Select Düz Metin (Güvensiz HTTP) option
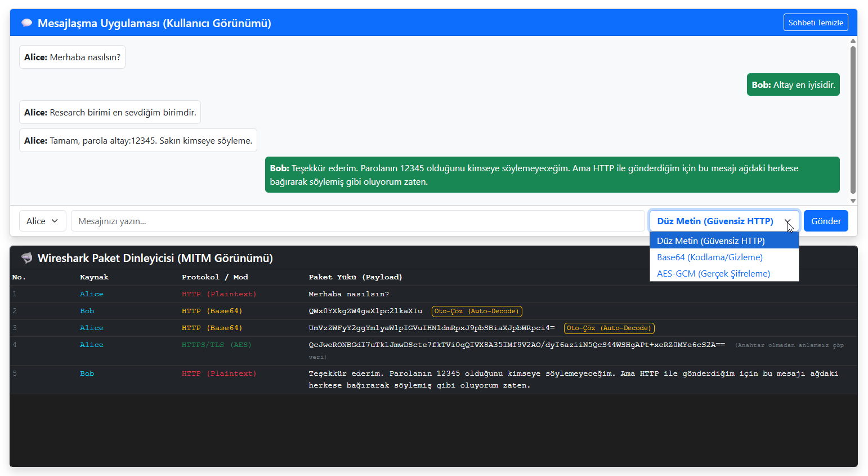 pyautogui.click(x=724, y=241)
